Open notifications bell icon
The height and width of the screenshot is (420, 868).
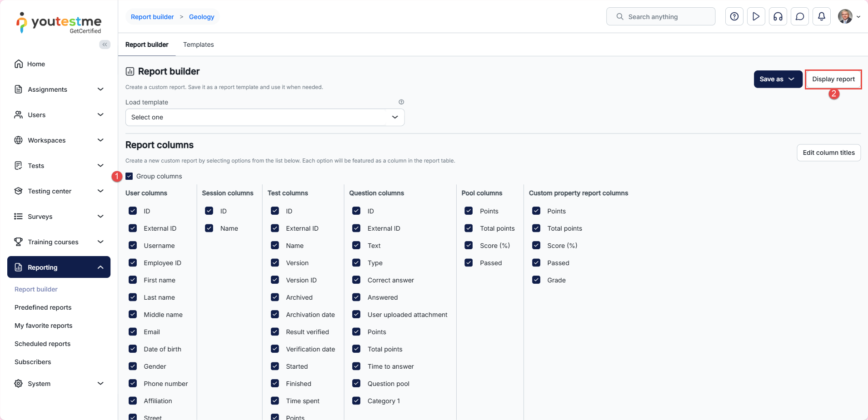click(821, 17)
